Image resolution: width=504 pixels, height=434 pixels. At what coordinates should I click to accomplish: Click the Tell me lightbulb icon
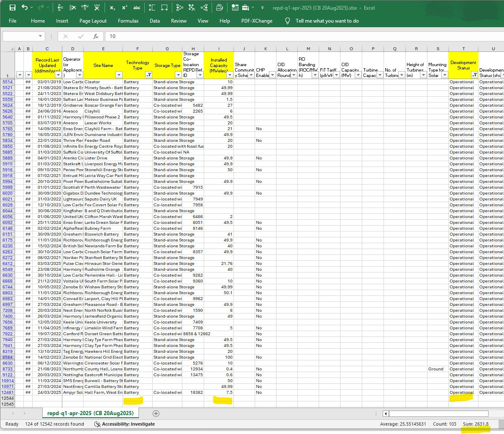pos(287,21)
